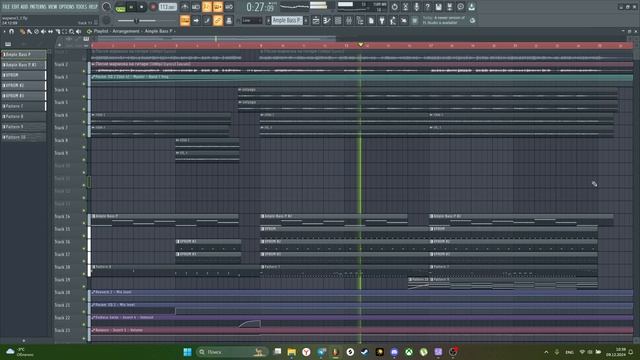This screenshot has width=640, height=360.
Task: Open the playlist options menu arrow
Action: [4, 31]
